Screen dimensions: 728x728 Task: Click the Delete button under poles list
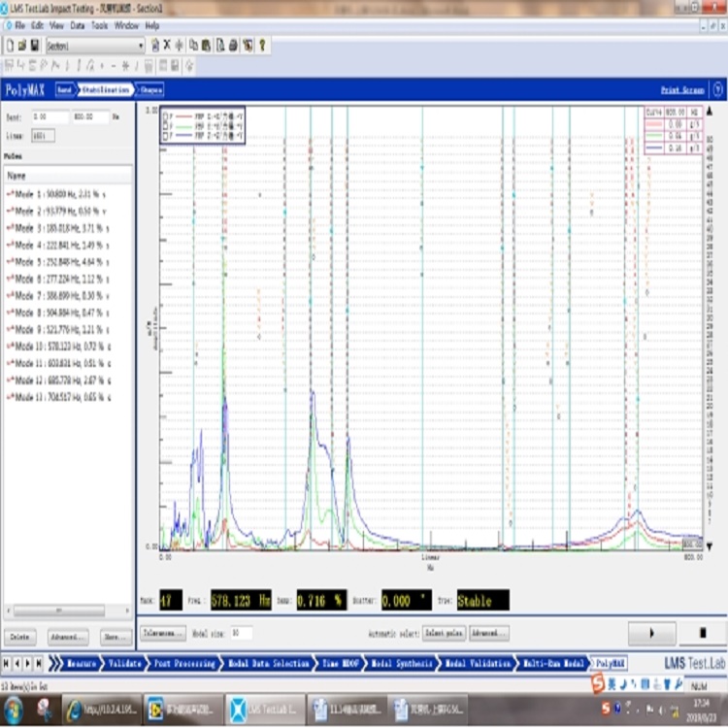tap(20, 637)
